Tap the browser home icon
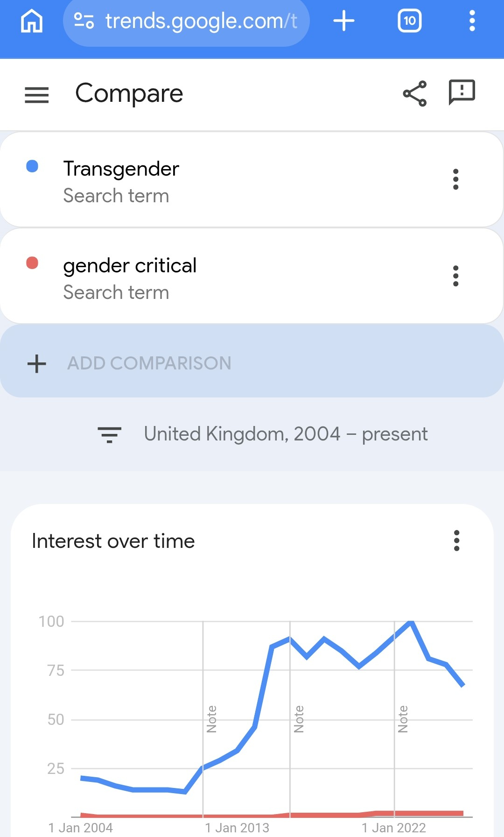 click(x=32, y=21)
